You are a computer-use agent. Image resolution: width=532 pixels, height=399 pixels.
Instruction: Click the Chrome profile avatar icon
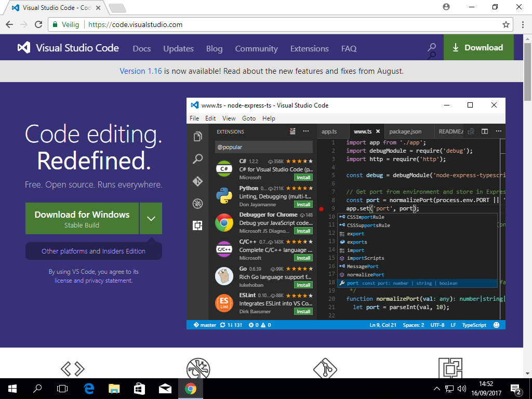click(446, 7)
